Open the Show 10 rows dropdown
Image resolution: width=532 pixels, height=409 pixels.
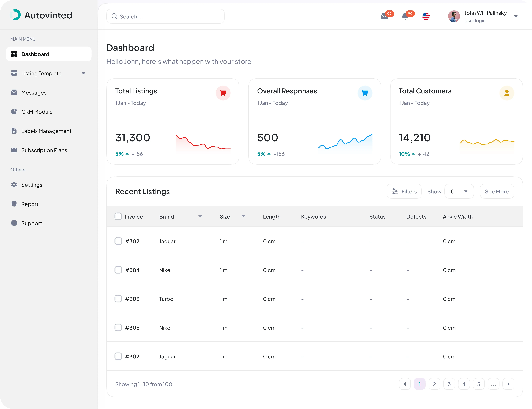tap(459, 191)
